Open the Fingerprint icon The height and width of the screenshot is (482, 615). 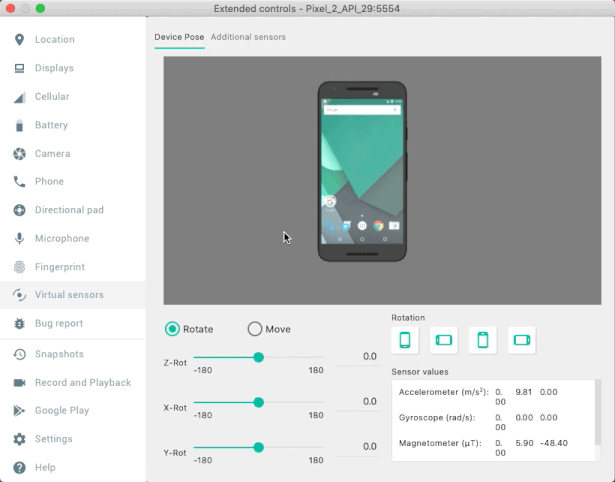[x=19, y=267]
